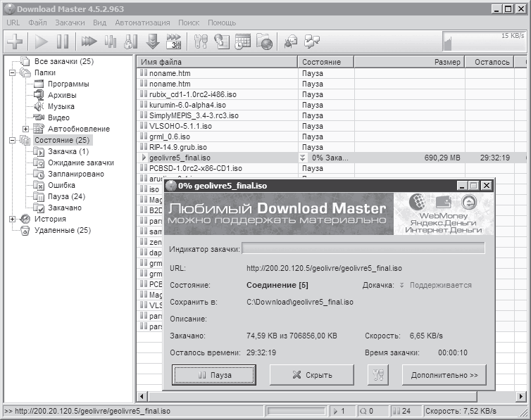Open the scheduler calendar icon in toolbar

click(x=242, y=42)
